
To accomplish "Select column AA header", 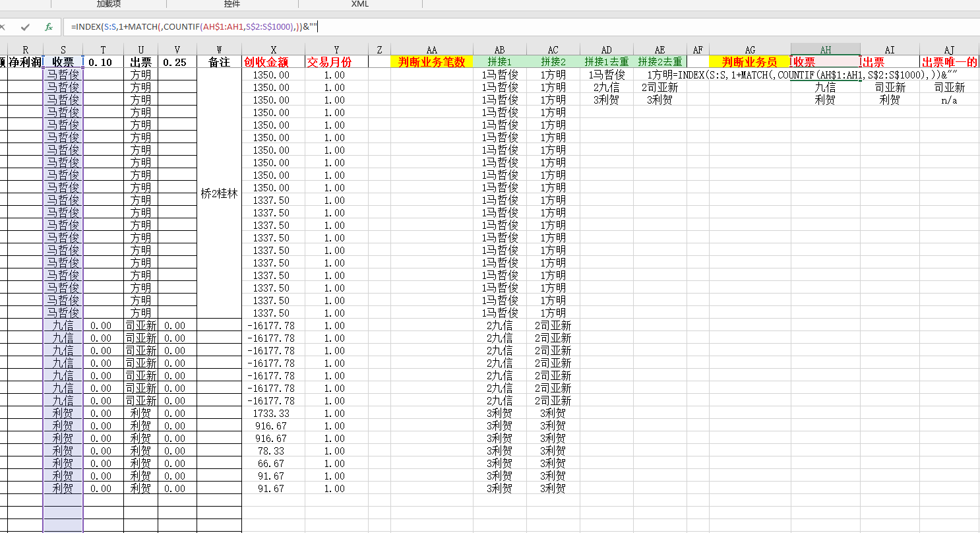I will click(432, 49).
